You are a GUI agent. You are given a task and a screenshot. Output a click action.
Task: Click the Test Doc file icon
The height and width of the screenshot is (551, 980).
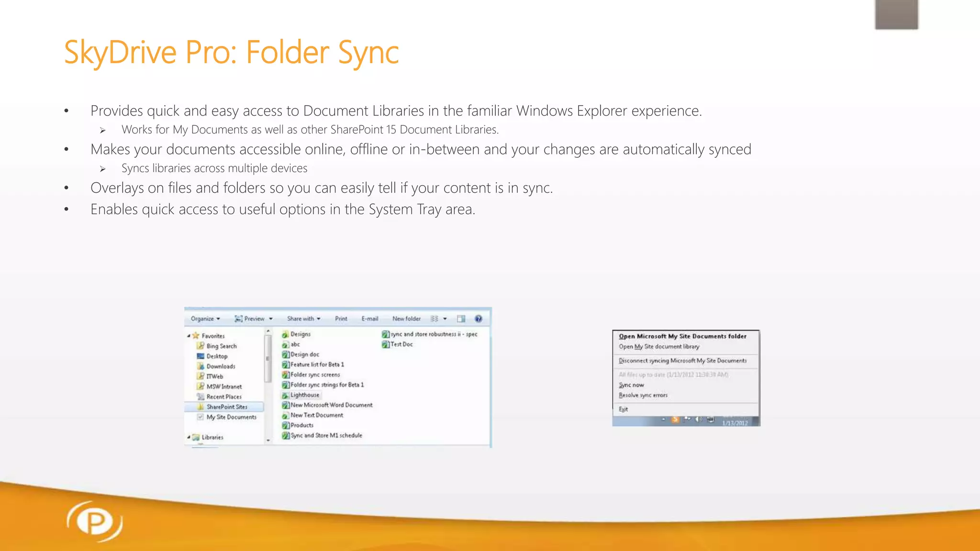click(385, 344)
